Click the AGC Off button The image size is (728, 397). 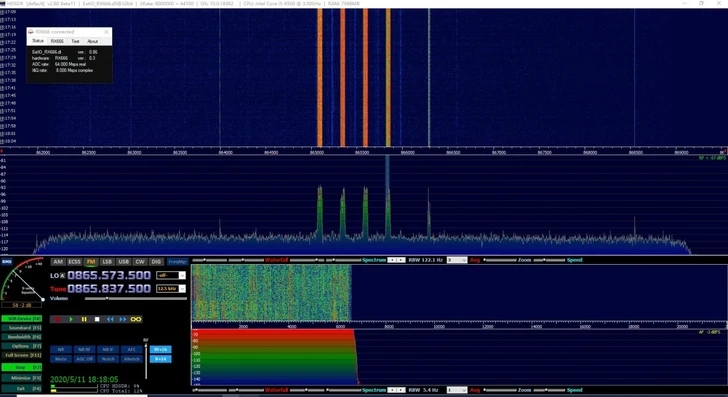tap(84, 359)
